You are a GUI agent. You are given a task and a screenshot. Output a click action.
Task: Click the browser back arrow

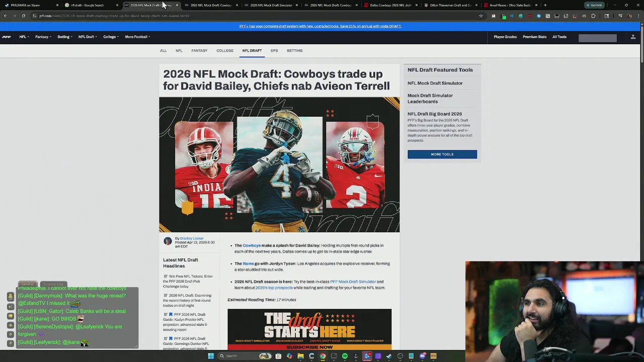pyautogui.click(x=5, y=16)
